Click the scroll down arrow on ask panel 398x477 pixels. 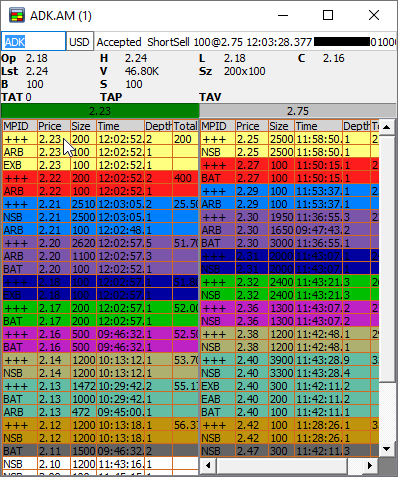(x=387, y=449)
